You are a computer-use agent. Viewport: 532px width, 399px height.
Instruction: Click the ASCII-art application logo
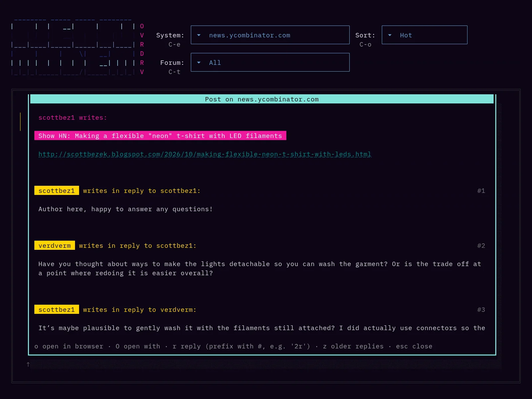coord(78,47)
